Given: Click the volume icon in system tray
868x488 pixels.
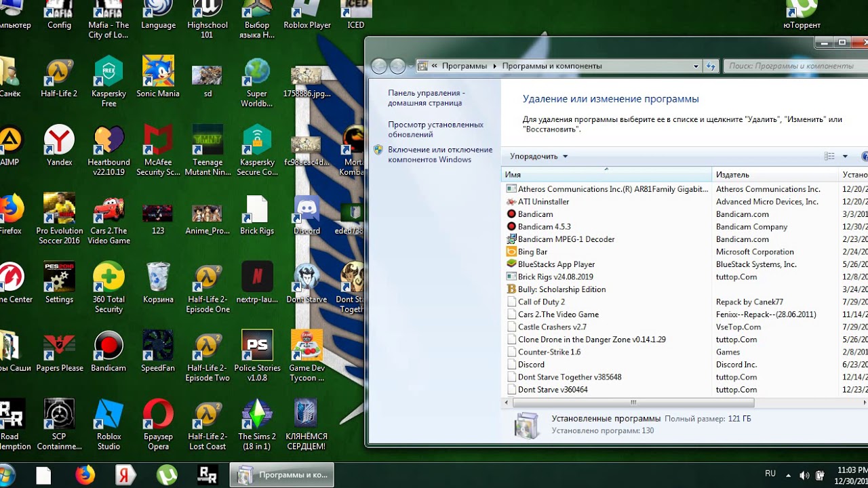Looking at the screenshot, I should tap(804, 475).
